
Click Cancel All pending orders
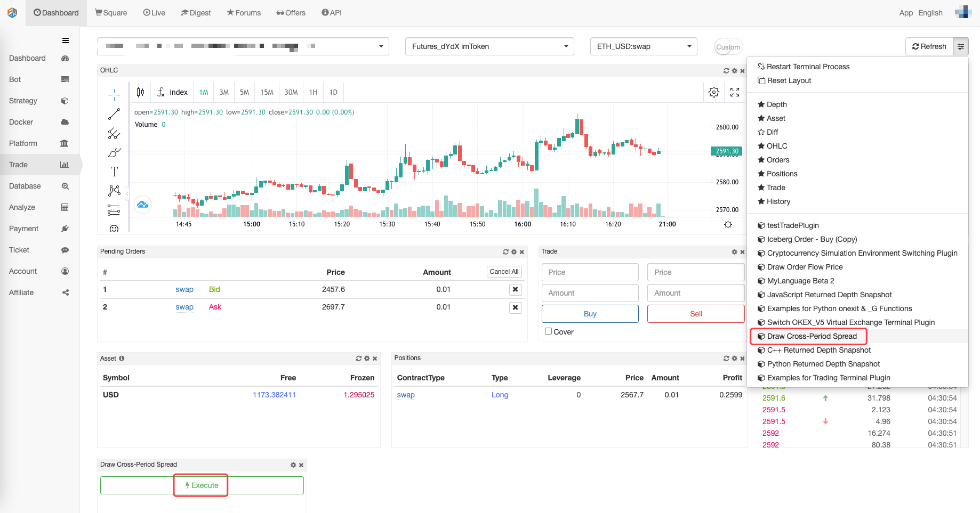[504, 272]
